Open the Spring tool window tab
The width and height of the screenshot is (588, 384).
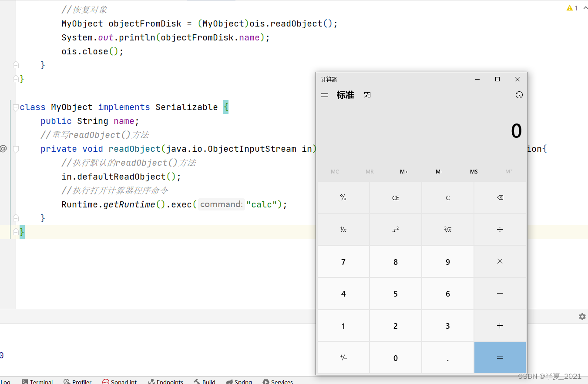(x=239, y=381)
